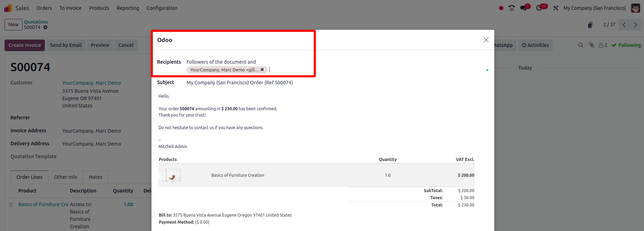Switch to the Other Info tab
This screenshot has width=644, height=231.
pyautogui.click(x=66, y=177)
